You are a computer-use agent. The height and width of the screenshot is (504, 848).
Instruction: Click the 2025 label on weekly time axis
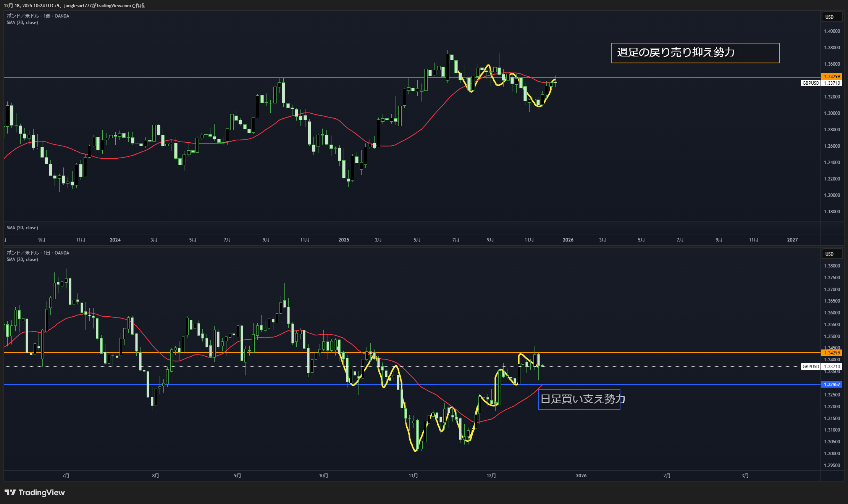pyautogui.click(x=344, y=240)
